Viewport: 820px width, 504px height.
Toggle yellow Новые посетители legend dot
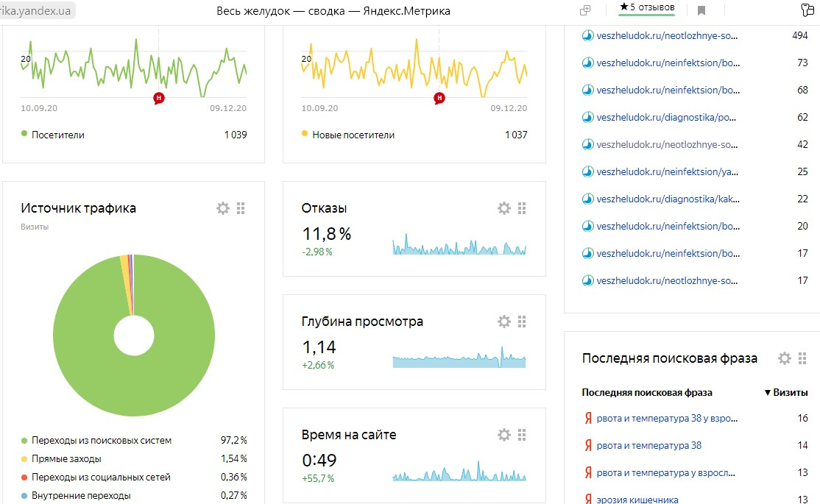coord(304,133)
